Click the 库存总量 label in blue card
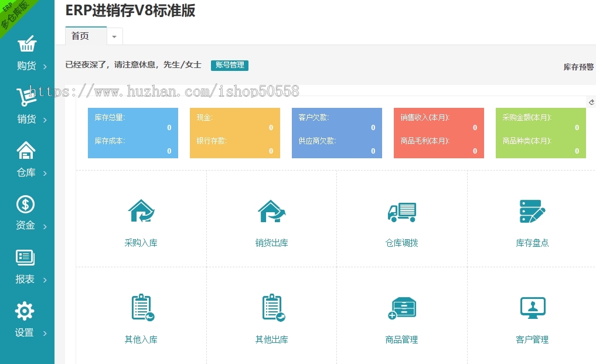The height and width of the screenshot is (364, 596). pos(110,118)
